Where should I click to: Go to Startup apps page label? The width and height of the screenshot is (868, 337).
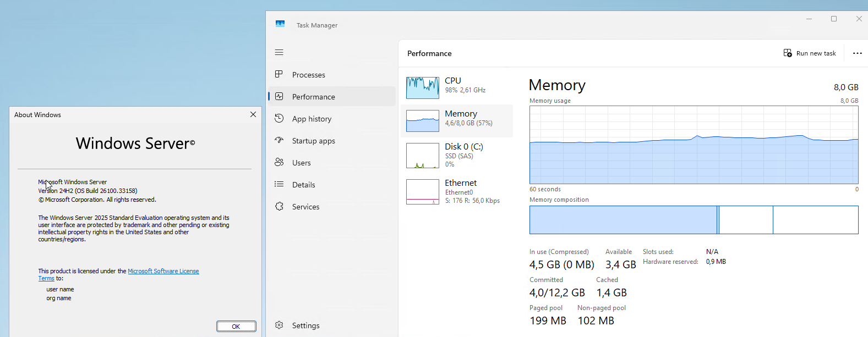click(x=314, y=141)
